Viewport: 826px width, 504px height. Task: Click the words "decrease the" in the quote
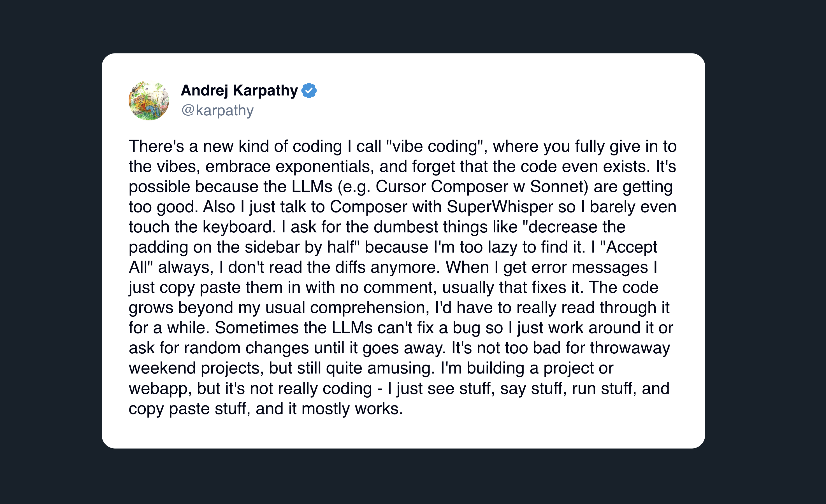[577, 227]
